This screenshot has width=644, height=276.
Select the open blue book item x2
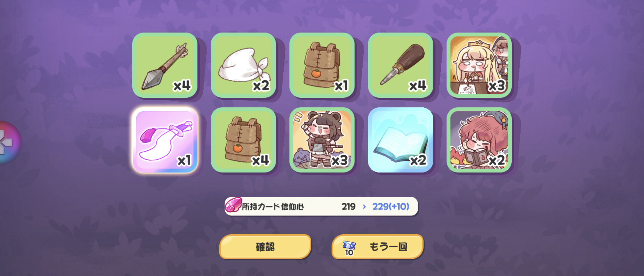(400, 140)
